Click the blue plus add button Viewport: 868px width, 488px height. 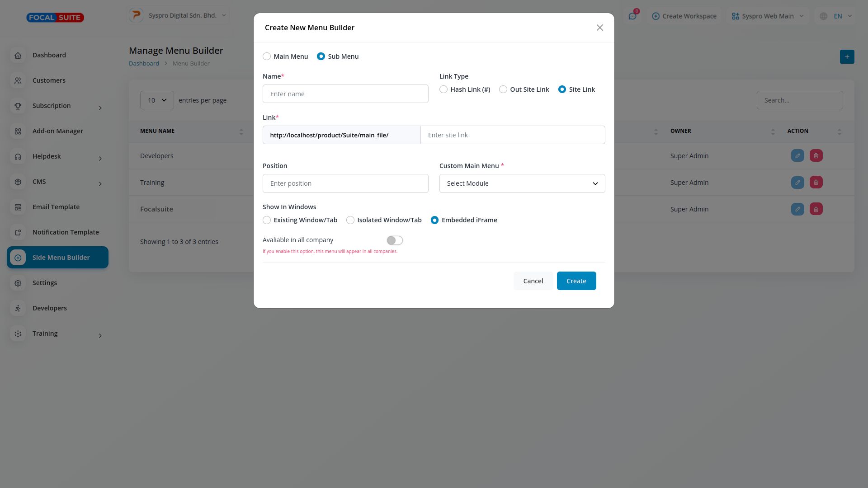coord(847,57)
